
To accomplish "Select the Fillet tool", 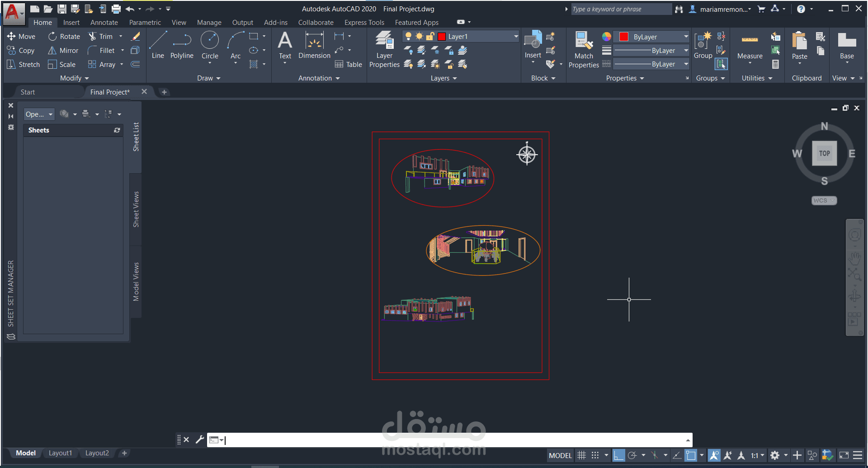I will click(101, 51).
